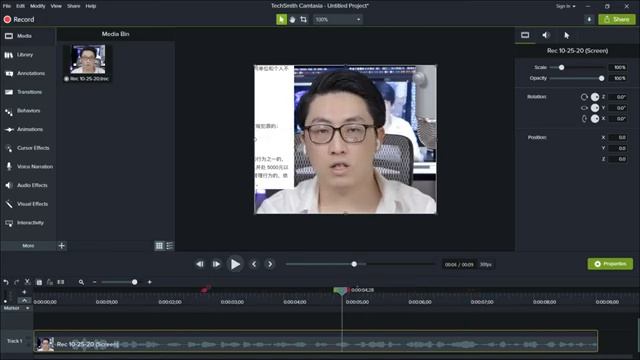Click the Undo icon in timeline toolbar
This screenshot has width=640, height=360.
pyautogui.click(x=6, y=282)
